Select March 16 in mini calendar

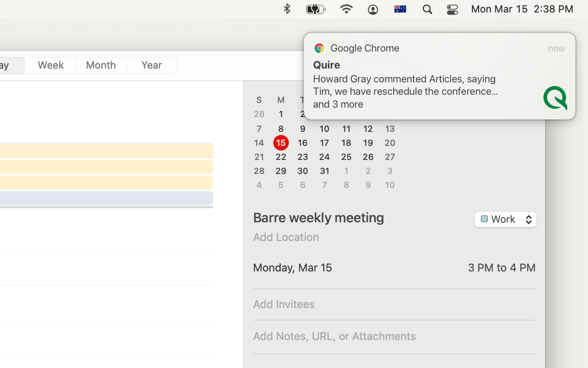(302, 143)
